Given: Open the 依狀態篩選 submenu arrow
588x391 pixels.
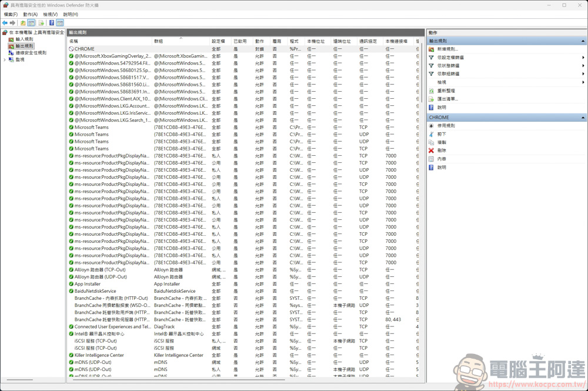Looking at the screenshot, I should click(x=583, y=66).
